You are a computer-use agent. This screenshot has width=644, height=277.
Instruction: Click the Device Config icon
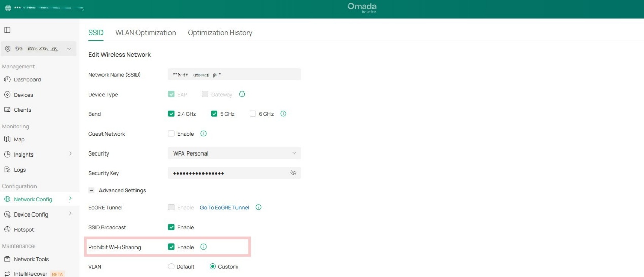pyautogui.click(x=7, y=214)
